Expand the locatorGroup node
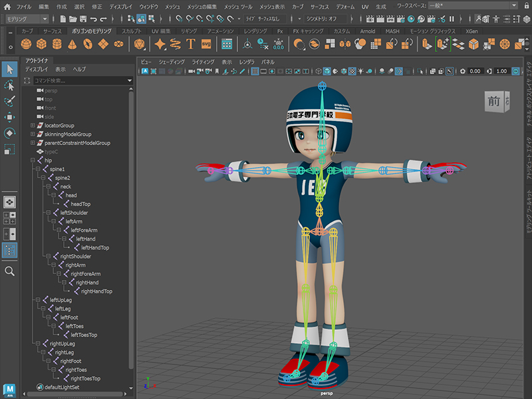 (33, 125)
